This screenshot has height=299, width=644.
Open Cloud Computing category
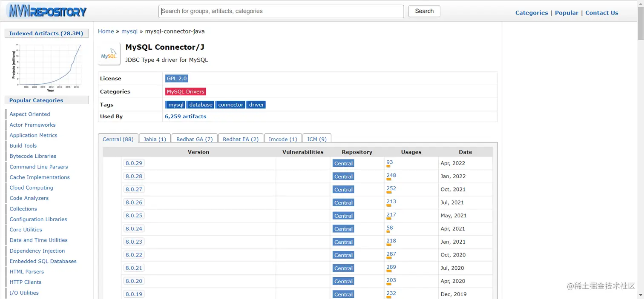tap(32, 188)
